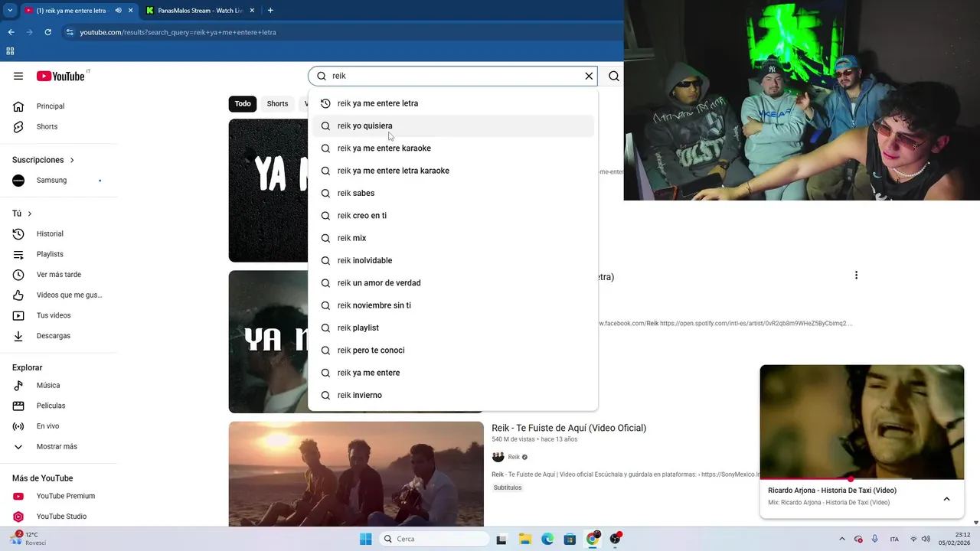Seek on the miniplayer red progress bar
The image size is (980, 551).
(x=862, y=480)
